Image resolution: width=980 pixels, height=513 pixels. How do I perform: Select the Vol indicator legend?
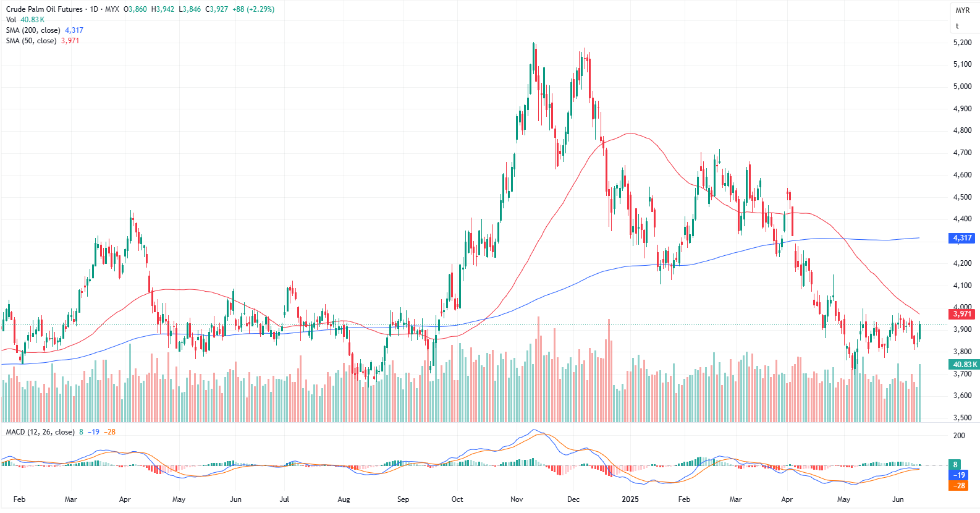click(11, 20)
